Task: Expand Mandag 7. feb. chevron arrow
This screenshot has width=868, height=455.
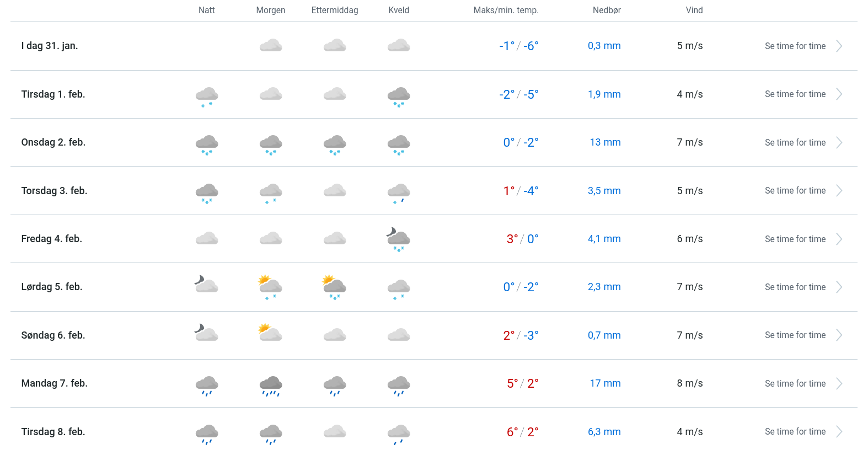Action: (839, 384)
